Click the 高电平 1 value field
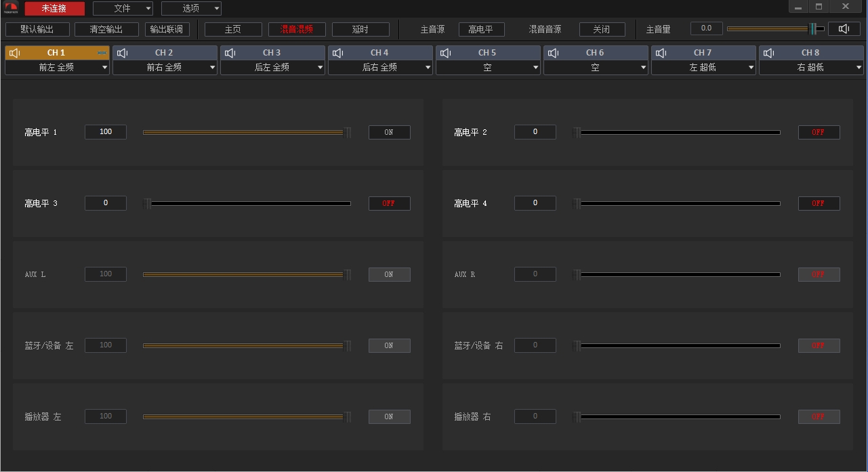The width and height of the screenshot is (868, 472). 106,132
